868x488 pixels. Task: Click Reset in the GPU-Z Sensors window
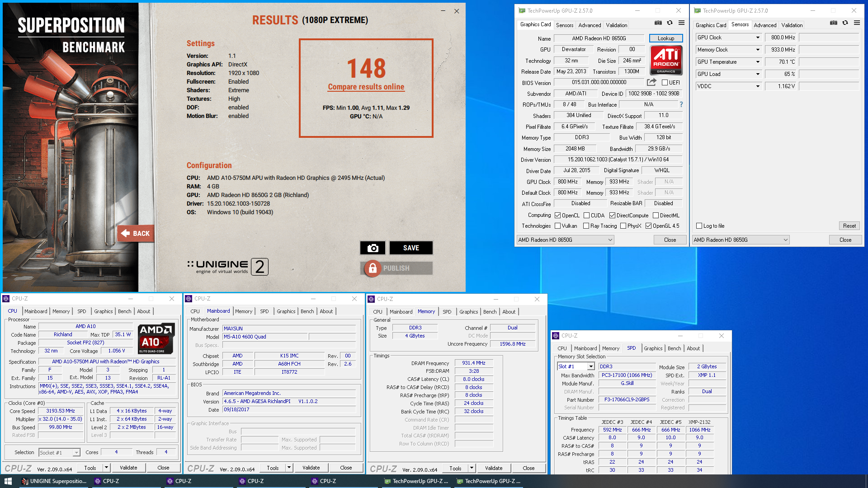coord(849,226)
